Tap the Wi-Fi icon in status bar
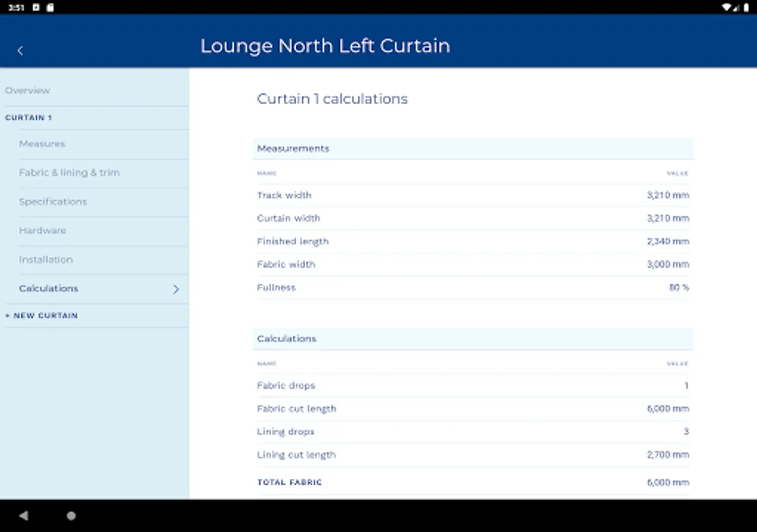Viewport: 757px width, 532px height. point(726,7)
